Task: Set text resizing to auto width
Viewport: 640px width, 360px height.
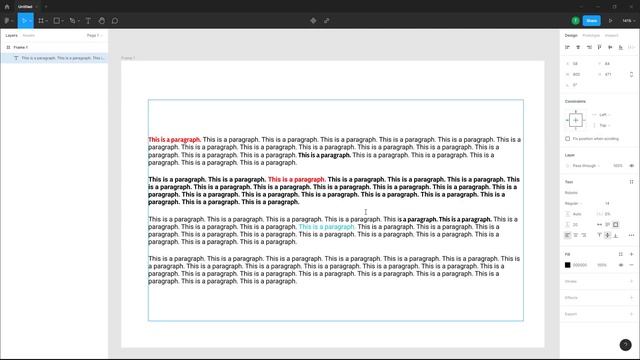Action: point(599,224)
